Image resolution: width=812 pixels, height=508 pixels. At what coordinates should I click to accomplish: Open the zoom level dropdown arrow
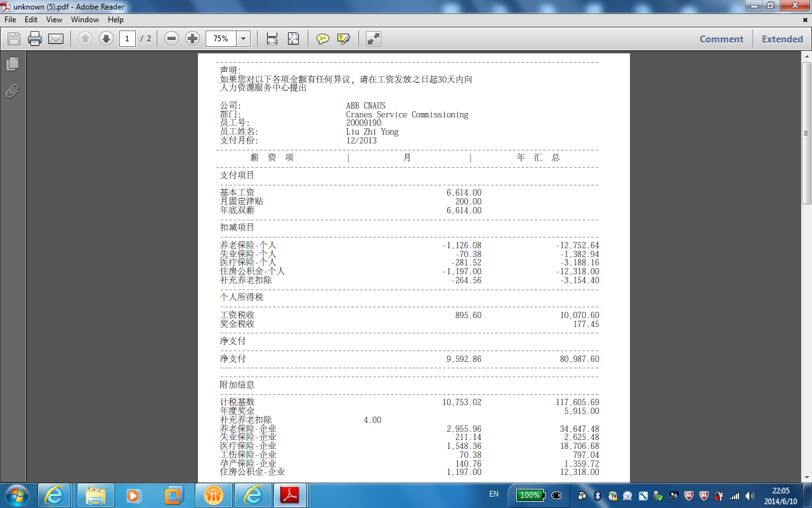[x=243, y=39]
